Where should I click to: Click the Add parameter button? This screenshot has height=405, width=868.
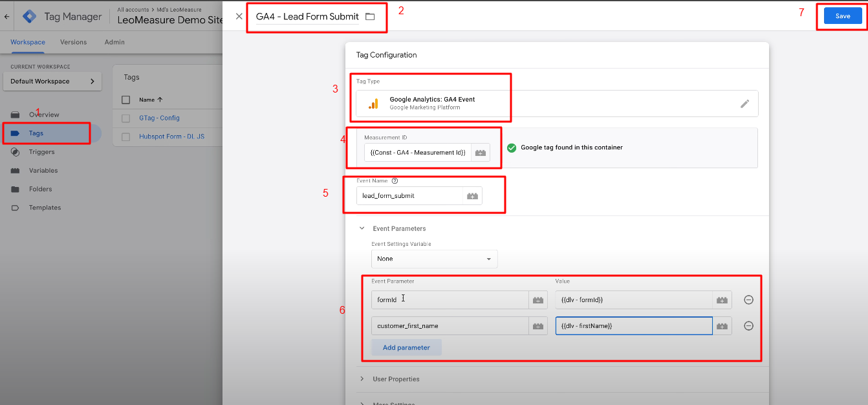(406, 347)
